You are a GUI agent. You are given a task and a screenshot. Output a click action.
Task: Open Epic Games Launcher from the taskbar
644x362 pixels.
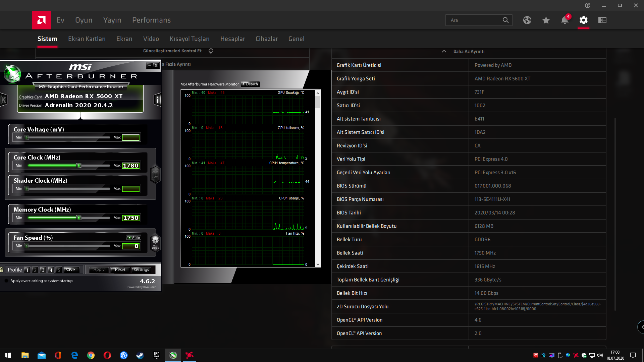pyautogui.click(x=157, y=355)
